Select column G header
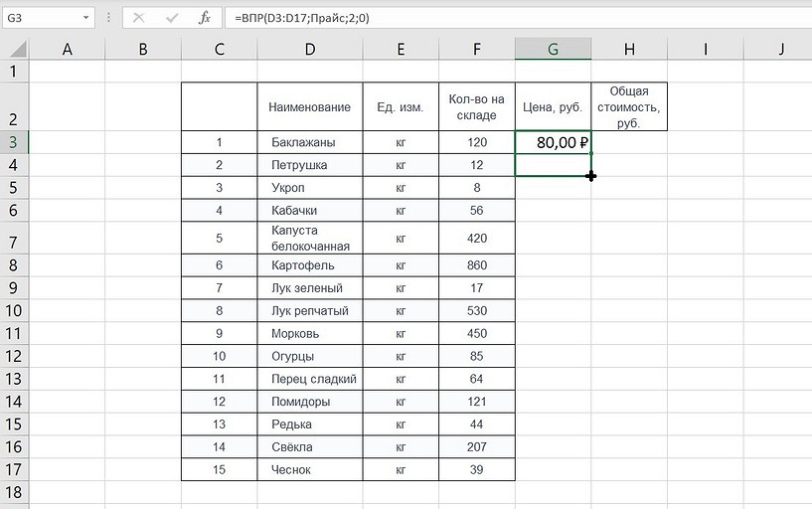The image size is (812, 509). coord(553,49)
